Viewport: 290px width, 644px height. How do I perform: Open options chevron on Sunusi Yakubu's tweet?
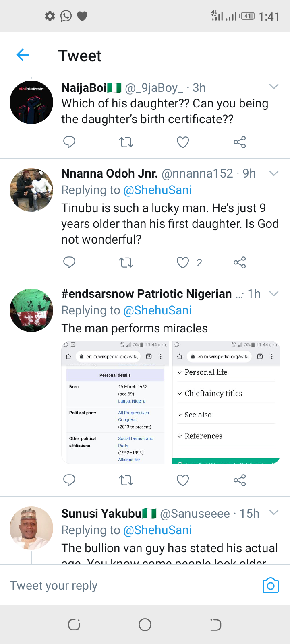(274, 512)
